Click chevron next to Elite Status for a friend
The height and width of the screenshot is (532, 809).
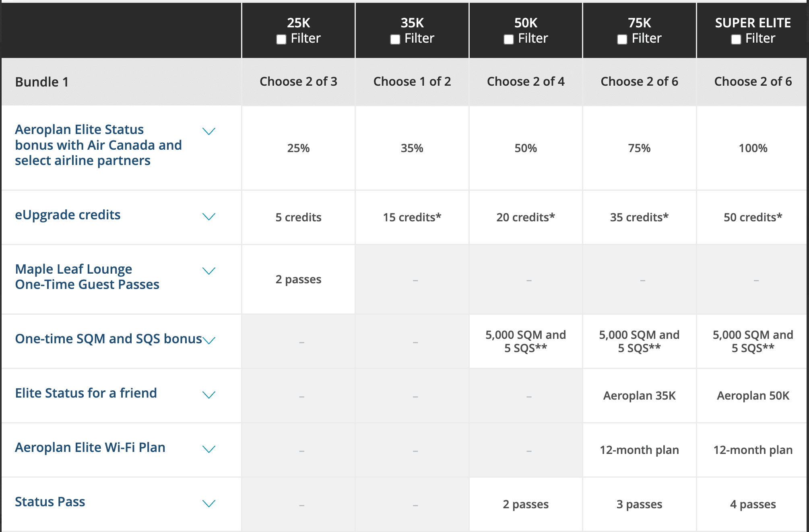point(209,395)
